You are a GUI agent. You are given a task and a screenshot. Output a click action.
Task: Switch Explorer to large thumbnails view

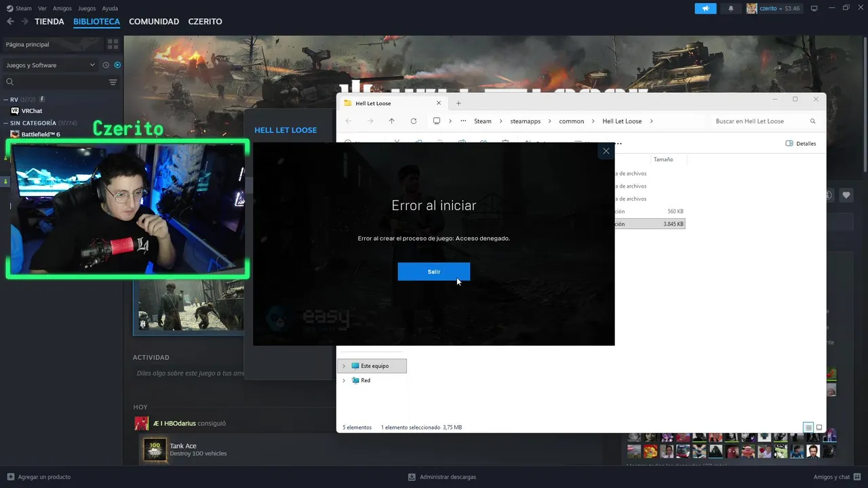(x=819, y=428)
